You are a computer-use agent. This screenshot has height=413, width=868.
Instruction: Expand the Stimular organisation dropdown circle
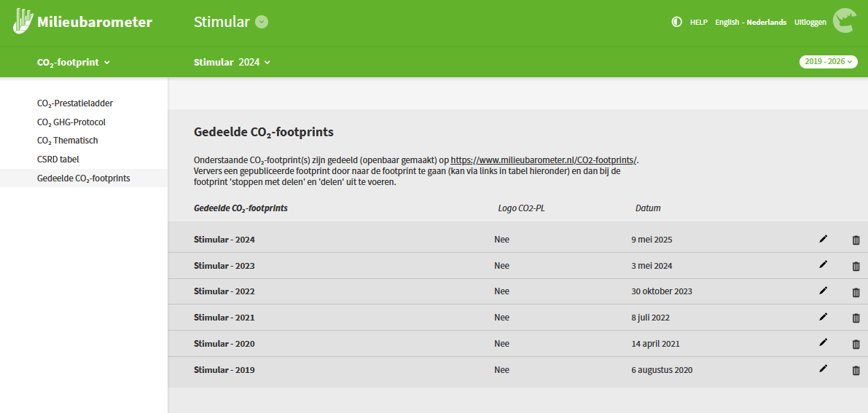262,22
